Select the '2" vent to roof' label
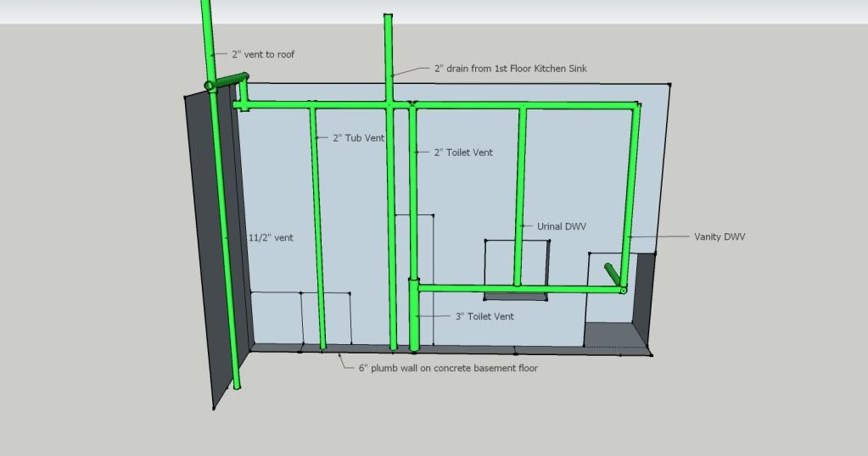 tap(263, 54)
